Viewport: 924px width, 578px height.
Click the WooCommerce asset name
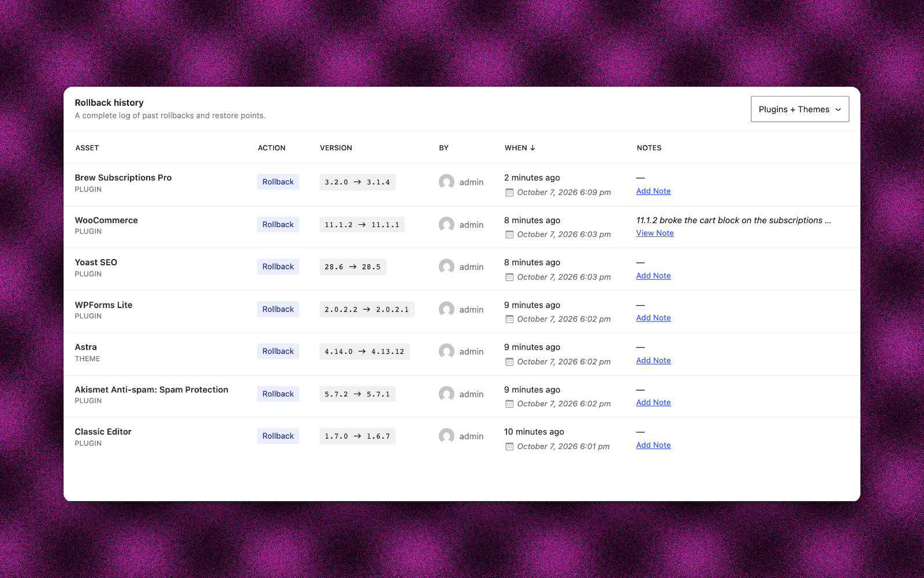[x=106, y=220]
